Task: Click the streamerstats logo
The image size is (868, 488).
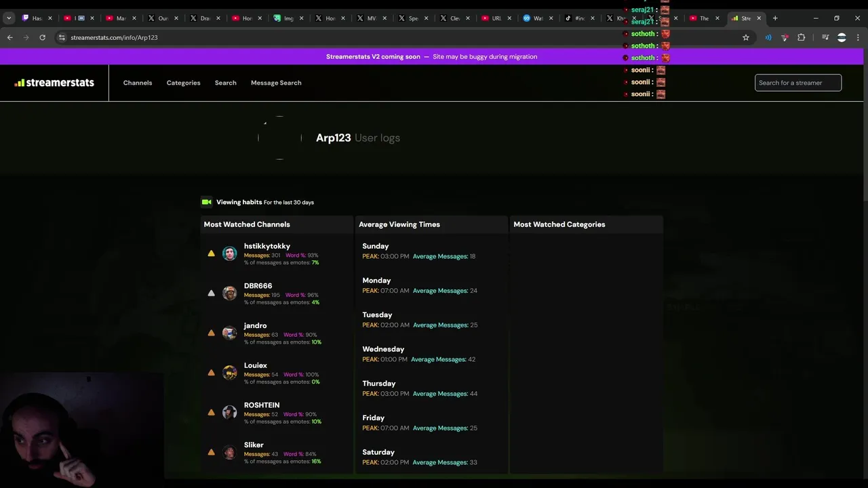Action: pyautogui.click(x=54, y=83)
